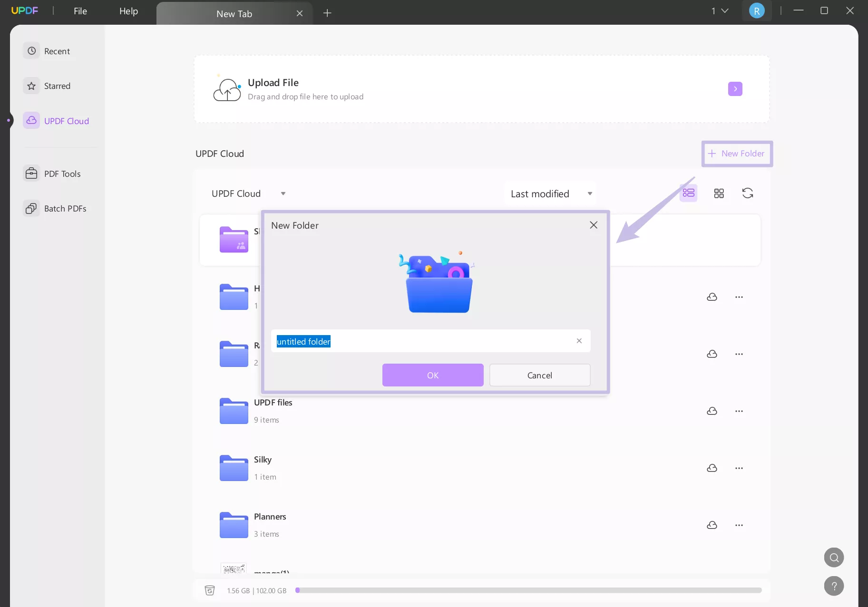This screenshot has height=607, width=868.
Task: Refresh the UPDF Cloud file list
Action: (748, 193)
